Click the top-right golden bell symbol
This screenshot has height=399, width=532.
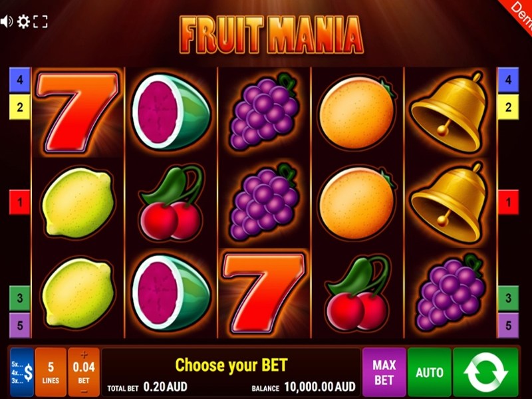click(450, 112)
